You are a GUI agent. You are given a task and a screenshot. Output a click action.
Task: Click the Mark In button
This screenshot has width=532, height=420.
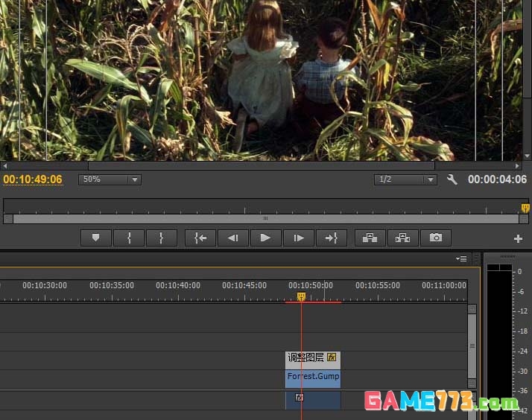tap(129, 238)
